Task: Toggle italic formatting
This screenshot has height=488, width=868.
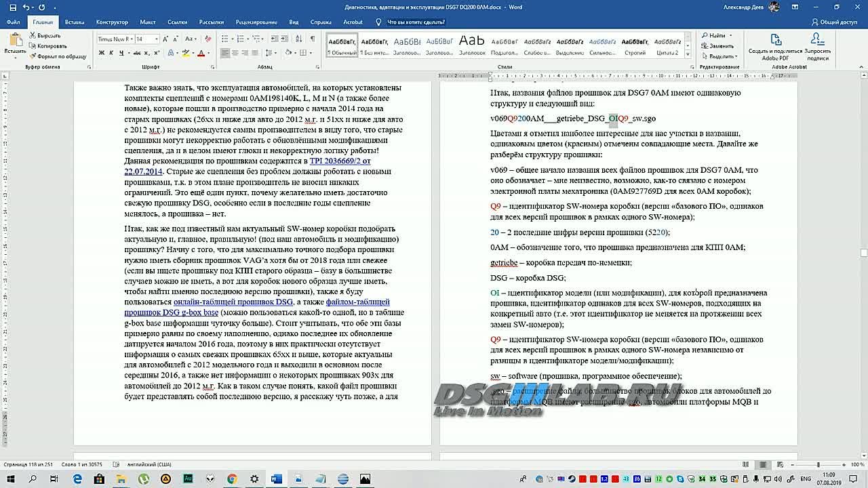Action: click(111, 53)
